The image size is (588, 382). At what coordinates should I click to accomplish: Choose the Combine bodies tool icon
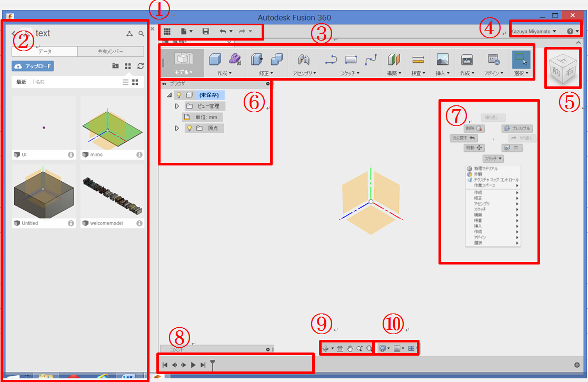click(277, 60)
